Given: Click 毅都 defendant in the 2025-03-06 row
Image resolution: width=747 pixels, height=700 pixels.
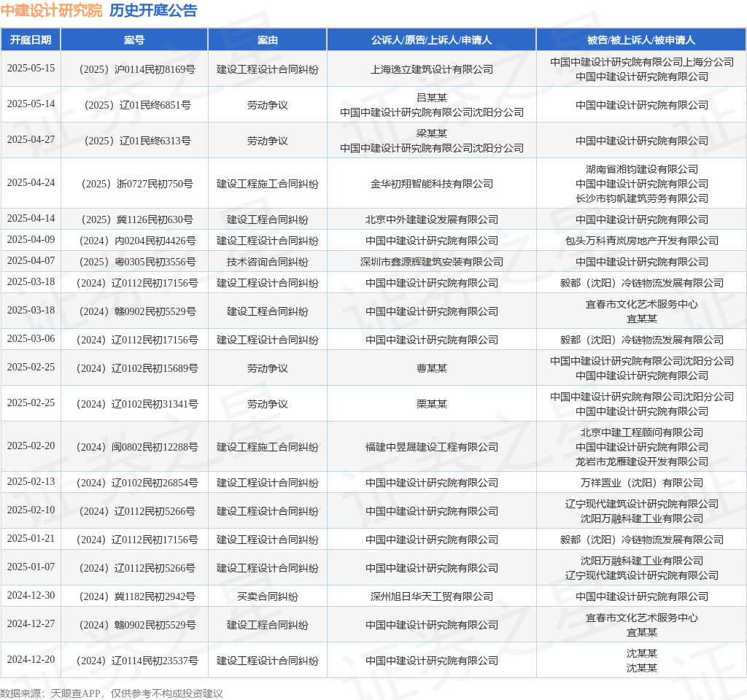Looking at the screenshot, I should (642, 340).
